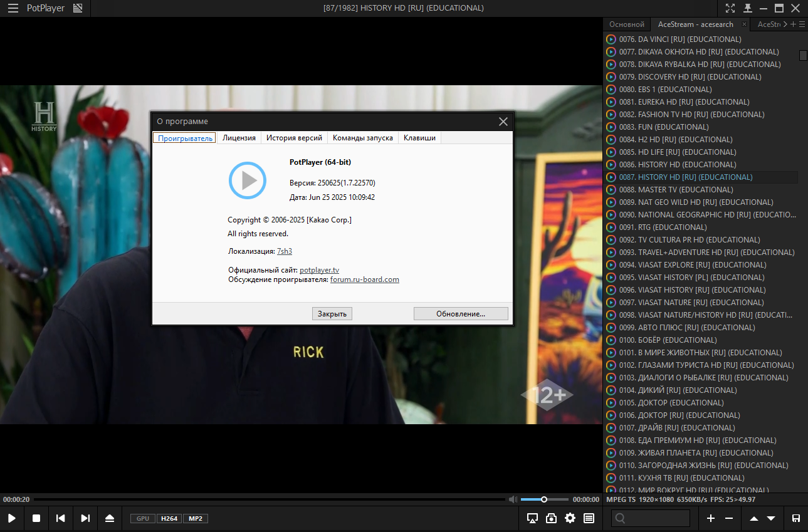This screenshot has height=532, width=808.
Task: Click stream icon beside 0091. RTG
Action: [x=611, y=227]
